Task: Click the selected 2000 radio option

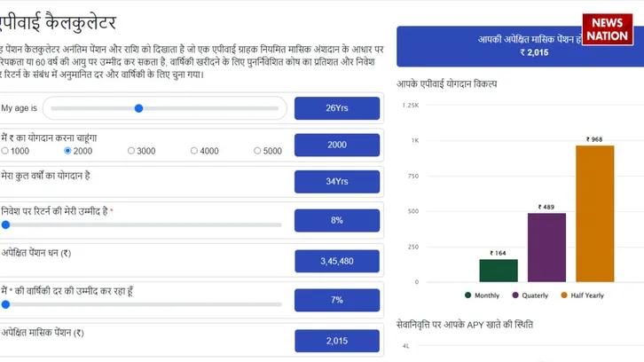Action: [67, 151]
